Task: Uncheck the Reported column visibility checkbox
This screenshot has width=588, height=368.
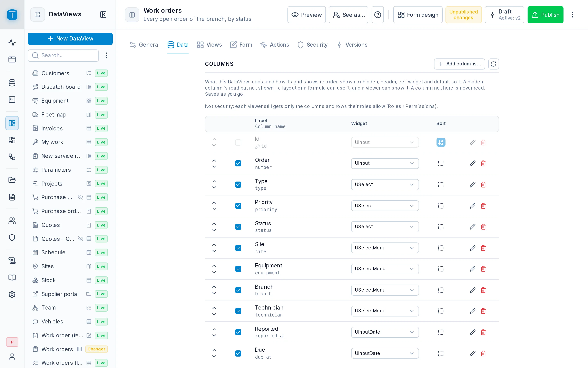Action: [x=238, y=332]
